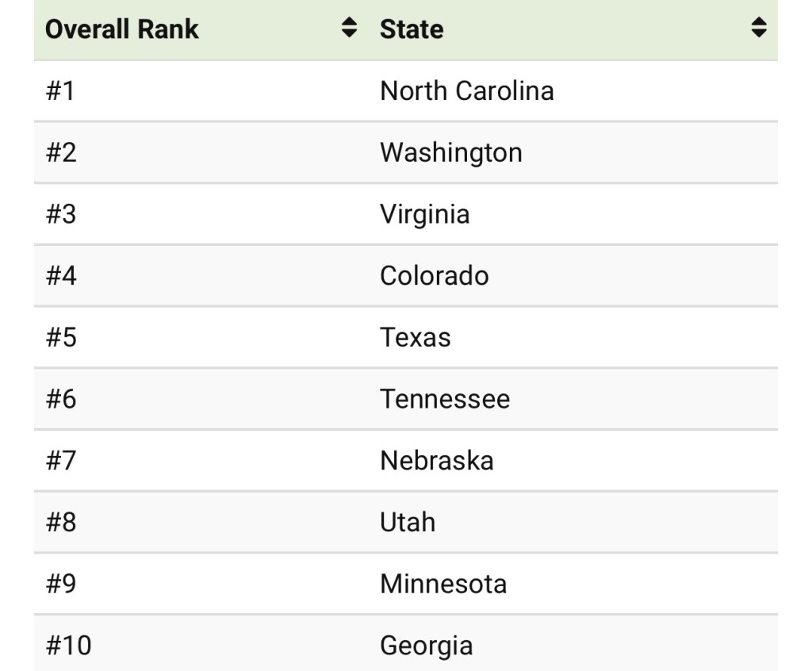This screenshot has width=812, height=671.
Task: Click the sort arrows beside Overall Rank
Action: click(x=349, y=29)
